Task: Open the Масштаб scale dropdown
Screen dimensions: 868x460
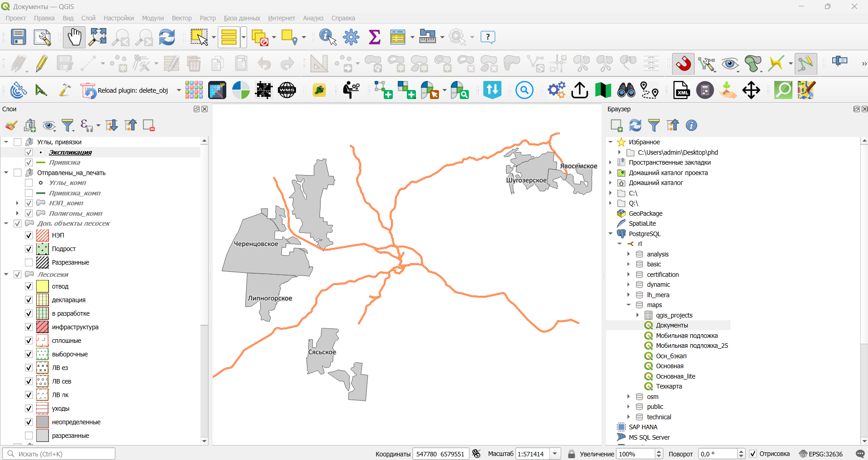Action: tap(555, 454)
